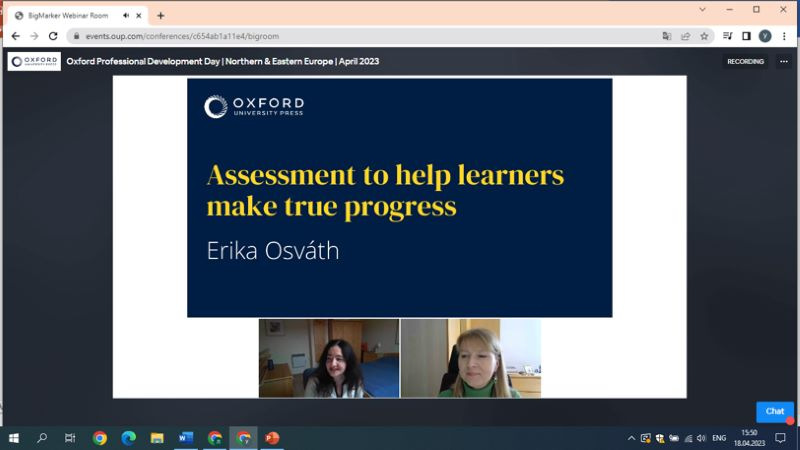Mute the BigMarker tab audio icon
The width and height of the screenshot is (800, 450).
[x=126, y=16]
